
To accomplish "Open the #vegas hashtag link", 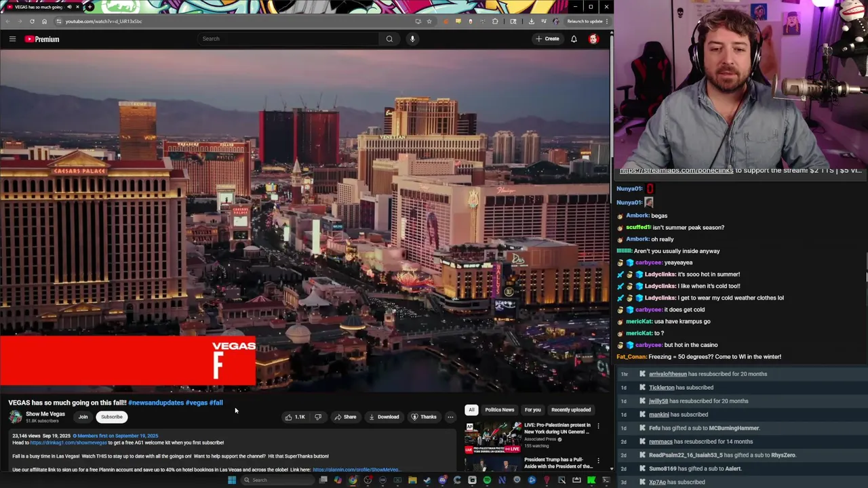I will click(197, 403).
